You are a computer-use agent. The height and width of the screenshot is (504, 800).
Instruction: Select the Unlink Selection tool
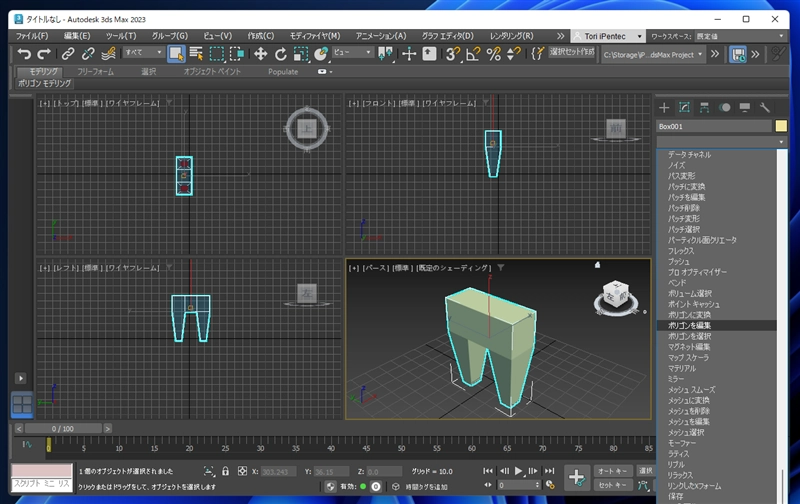(88, 54)
